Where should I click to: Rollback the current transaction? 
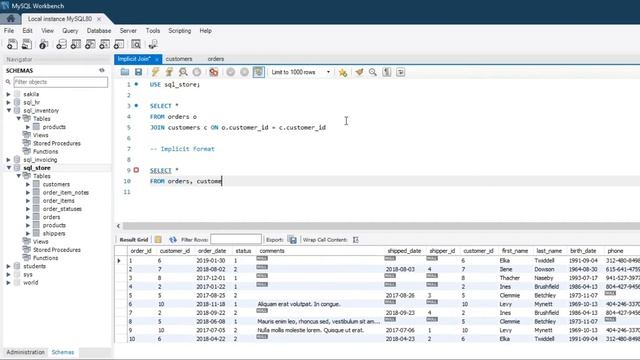[x=244, y=72]
